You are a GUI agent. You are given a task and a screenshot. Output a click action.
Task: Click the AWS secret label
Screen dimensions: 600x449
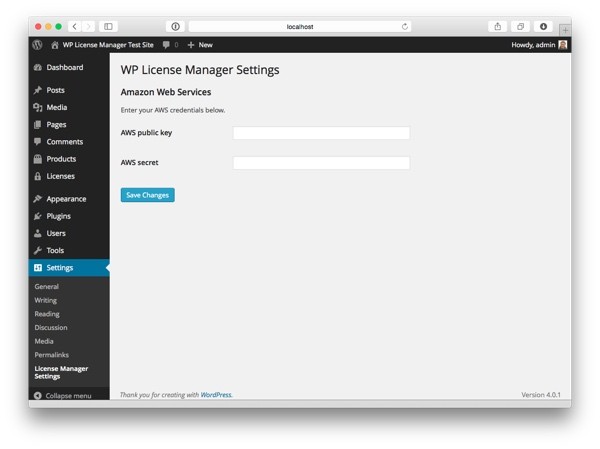click(139, 162)
